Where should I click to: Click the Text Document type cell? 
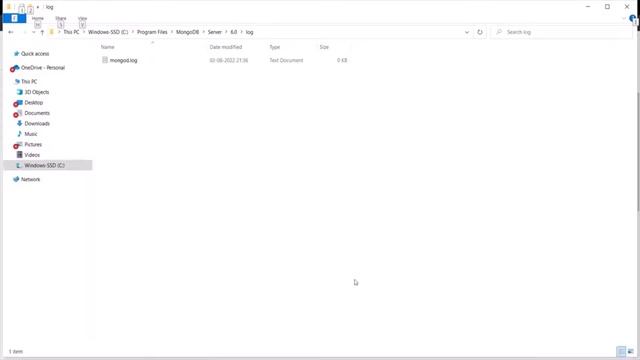click(286, 60)
